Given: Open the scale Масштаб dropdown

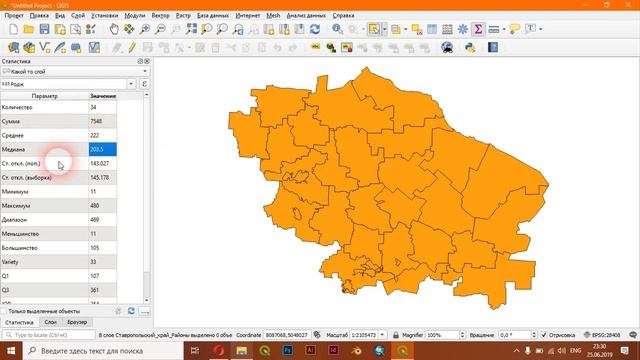Looking at the screenshot, I should point(382,335).
